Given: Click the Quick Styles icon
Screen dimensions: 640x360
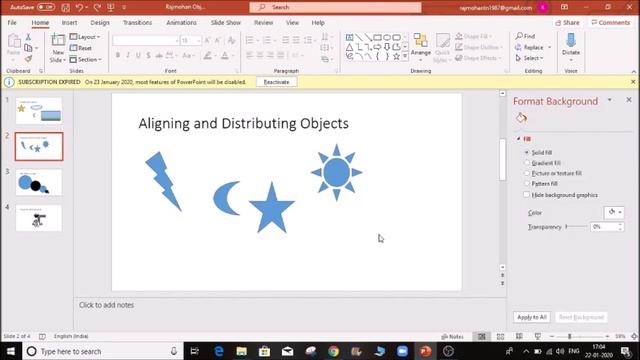Looking at the screenshot, I should pos(442,41).
